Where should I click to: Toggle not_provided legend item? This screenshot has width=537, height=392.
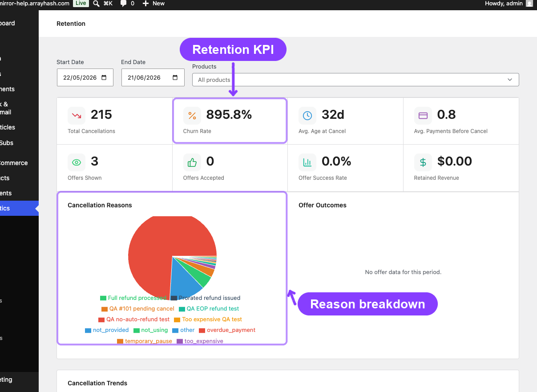pos(107,330)
